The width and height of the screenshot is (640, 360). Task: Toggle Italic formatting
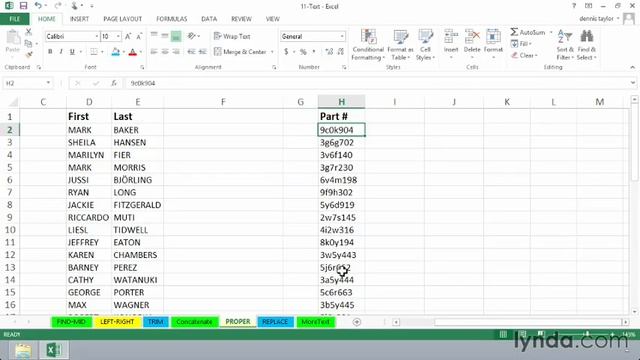(61, 51)
